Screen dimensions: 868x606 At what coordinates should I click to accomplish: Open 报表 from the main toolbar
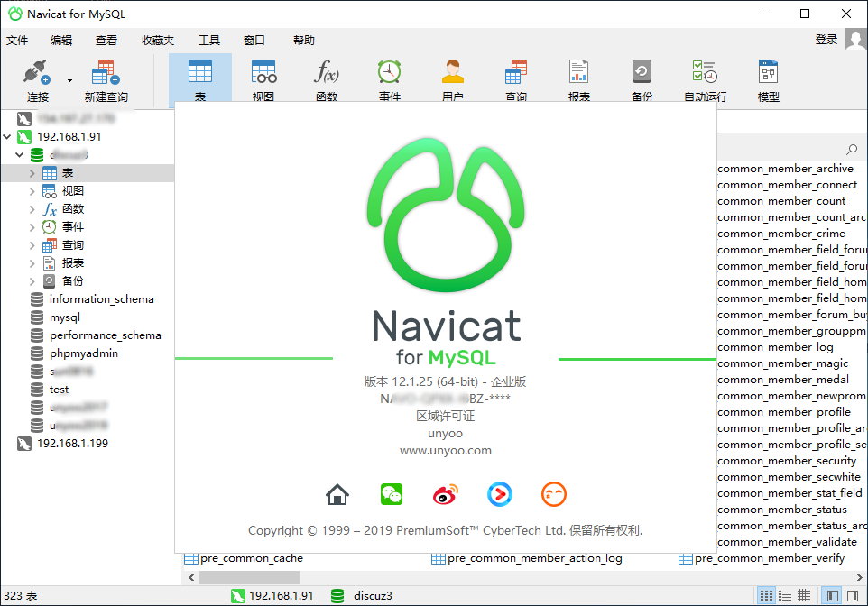tap(579, 80)
